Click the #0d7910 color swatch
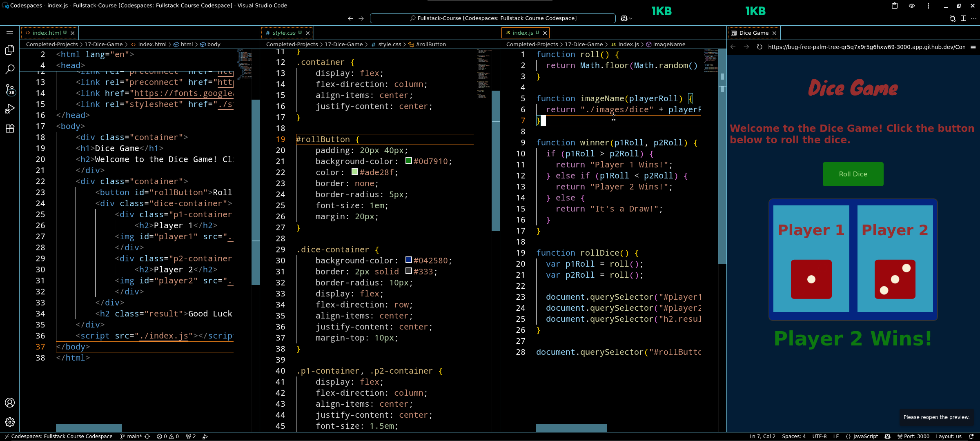The width and height of the screenshot is (980, 441). click(x=408, y=161)
